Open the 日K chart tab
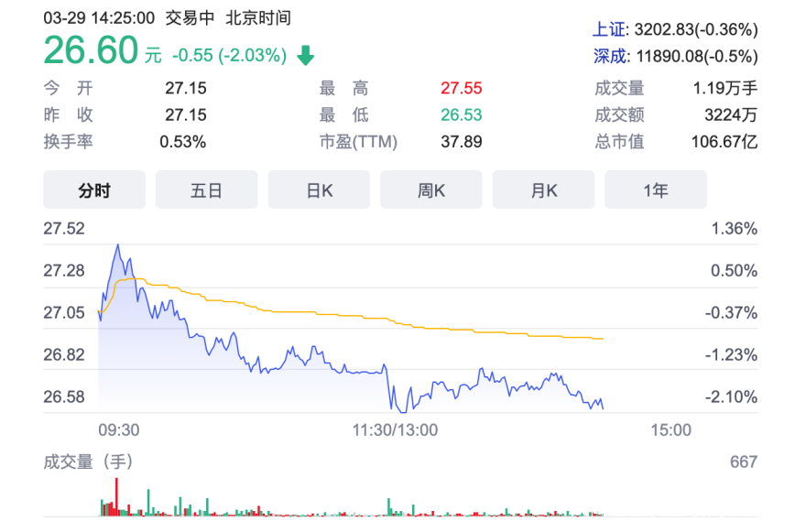Screen dimensions: 795x532 [319, 190]
